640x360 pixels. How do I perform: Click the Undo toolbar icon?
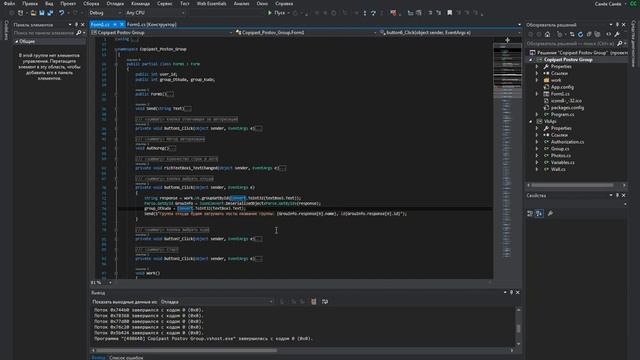[x=61, y=13]
